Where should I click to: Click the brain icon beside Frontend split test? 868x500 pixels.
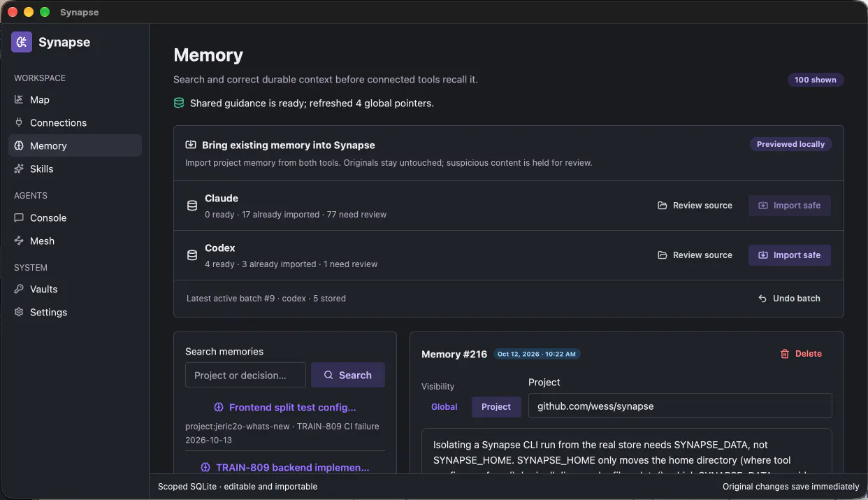coord(218,408)
